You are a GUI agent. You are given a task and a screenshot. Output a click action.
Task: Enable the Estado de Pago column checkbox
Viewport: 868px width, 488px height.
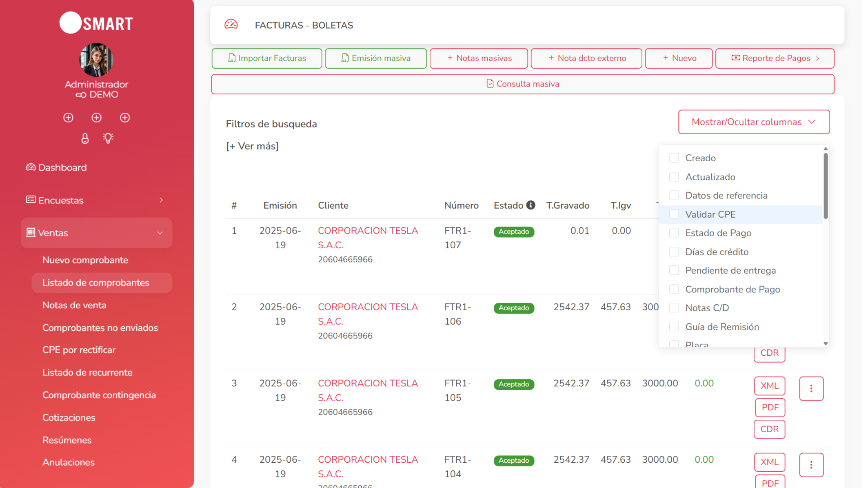[674, 233]
